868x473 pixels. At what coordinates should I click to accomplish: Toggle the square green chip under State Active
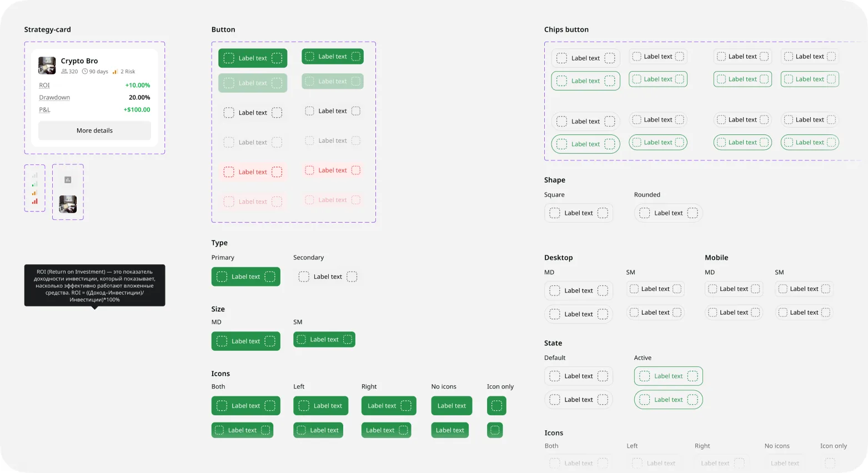click(669, 376)
